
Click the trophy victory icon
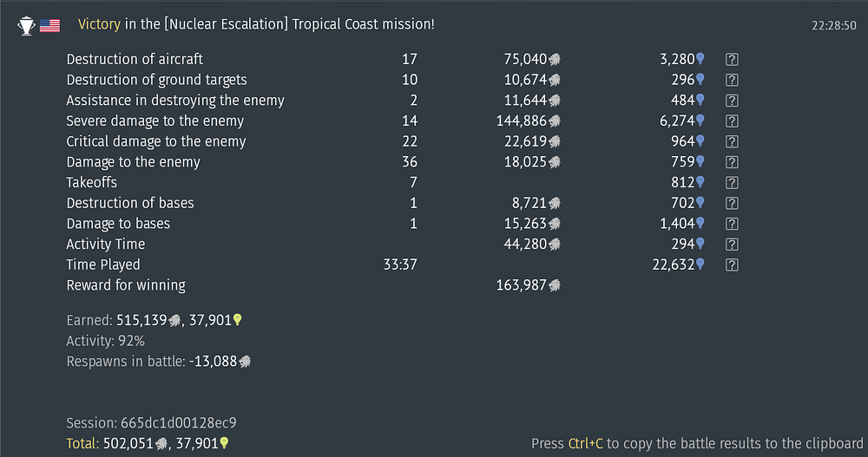(x=27, y=25)
